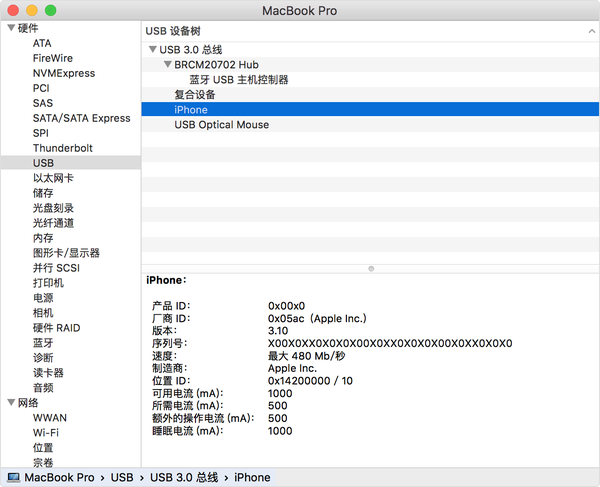Select USB in the hardware sidebar
This screenshot has width=600, height=487.
[x=43, y=162]
